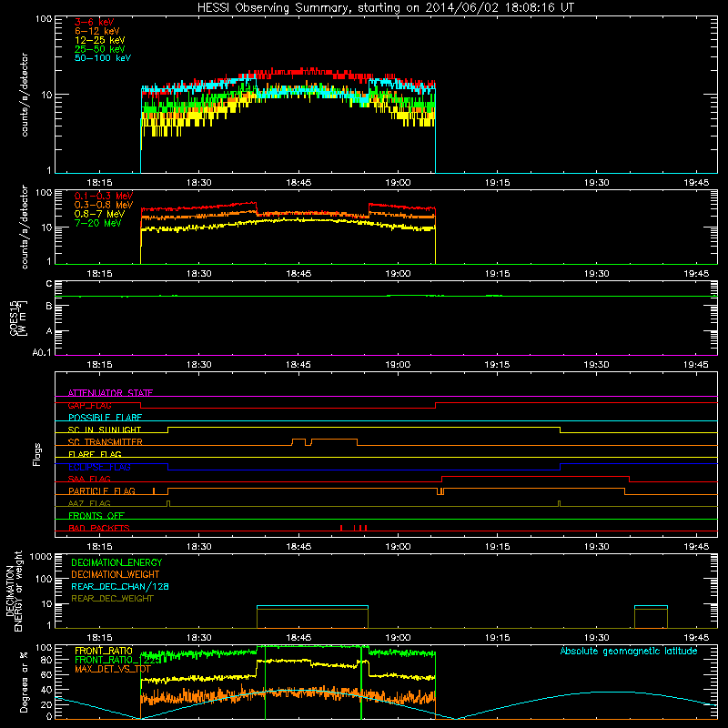Select the REAR_DEC_WEIGHT legend label
The width and height of the screenshot is (728, 728).
(x=112, y=599)
